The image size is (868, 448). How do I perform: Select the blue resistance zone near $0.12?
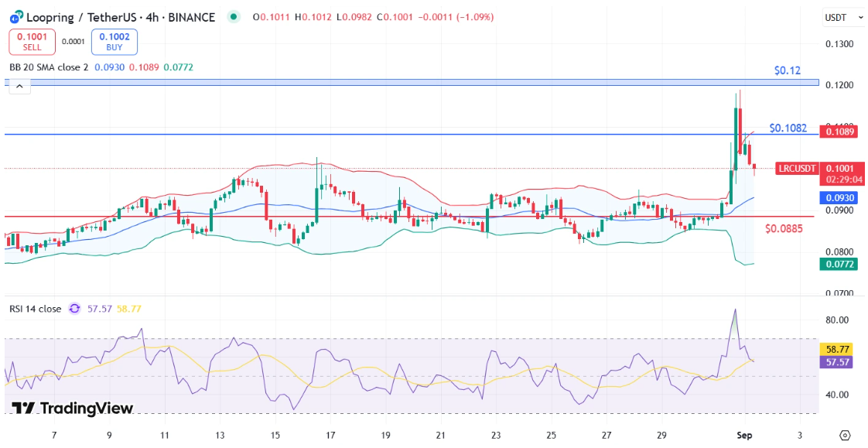click(x=412, y=83)
